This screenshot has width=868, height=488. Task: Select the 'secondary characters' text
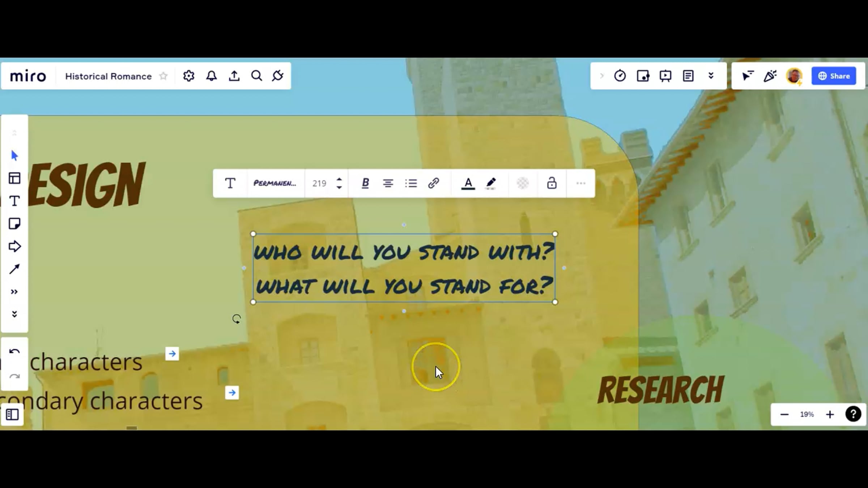(x=101, y=401)
